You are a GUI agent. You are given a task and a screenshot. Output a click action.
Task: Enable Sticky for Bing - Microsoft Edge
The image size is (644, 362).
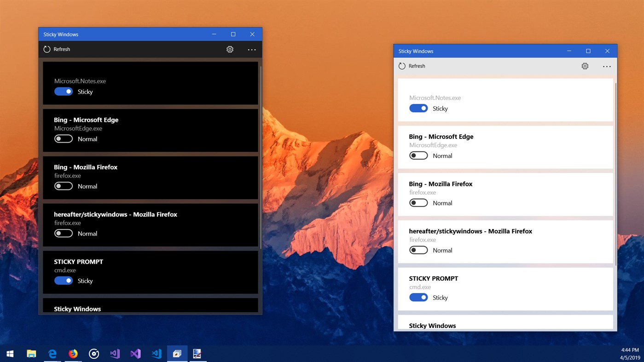coord(64,138)
